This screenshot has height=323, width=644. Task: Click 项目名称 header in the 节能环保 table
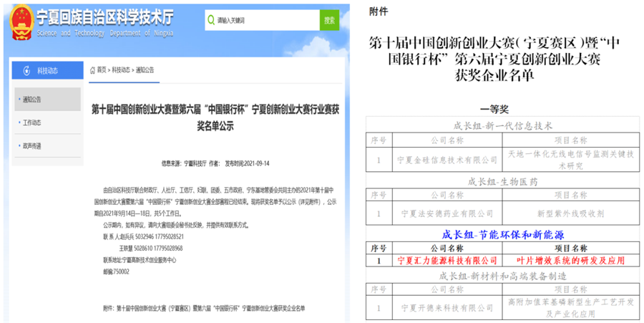(571, 249)
